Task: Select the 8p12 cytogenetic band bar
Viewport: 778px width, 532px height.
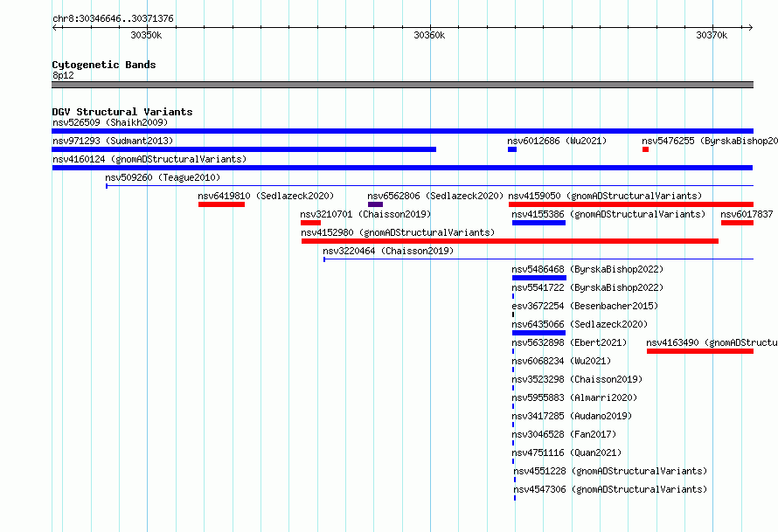Action: coord(402,85)
